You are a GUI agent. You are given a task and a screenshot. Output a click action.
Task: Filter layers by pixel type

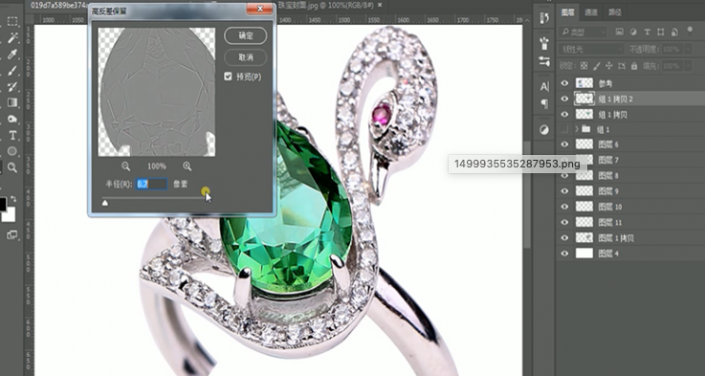620,32
